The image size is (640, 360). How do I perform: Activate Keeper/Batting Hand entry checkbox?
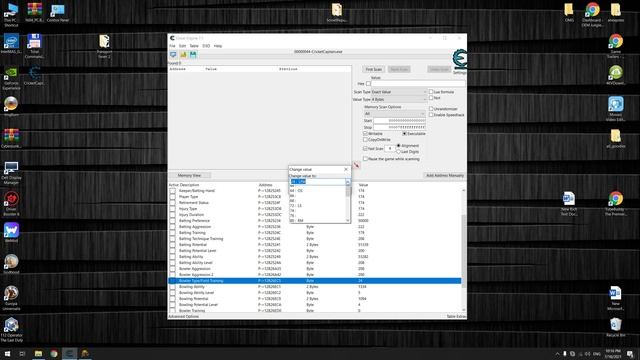173,191
